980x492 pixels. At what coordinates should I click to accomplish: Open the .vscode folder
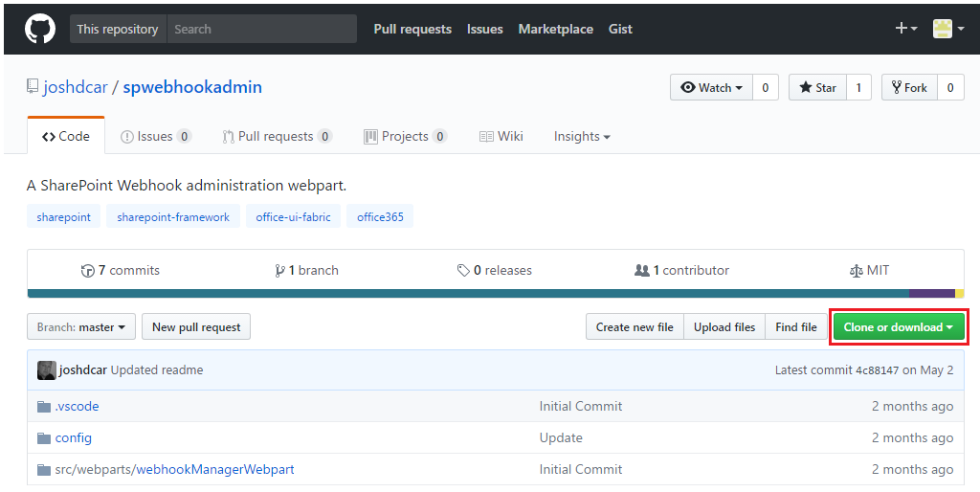(x=77, y=407)
